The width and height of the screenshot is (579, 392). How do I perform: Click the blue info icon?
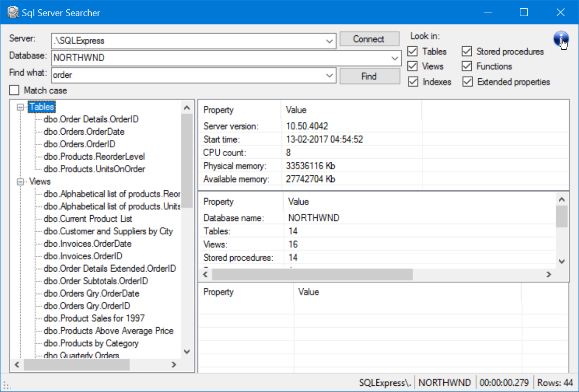coord(560,39)
